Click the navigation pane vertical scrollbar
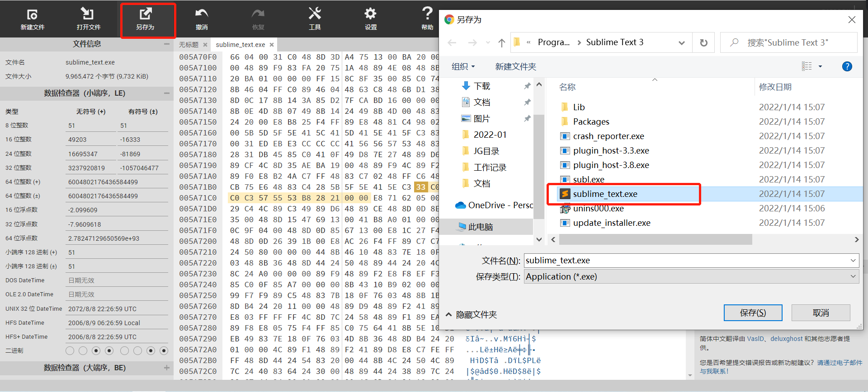The height and width of the screenshot is (392, 868). pyautogui.click(x=538, y=166)
